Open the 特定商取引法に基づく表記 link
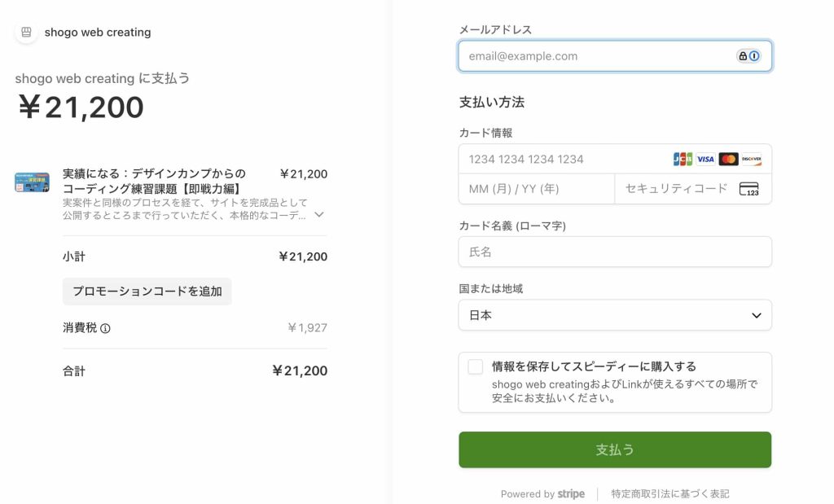The height and width of the screenshot is (504, 834). [670, 494]
